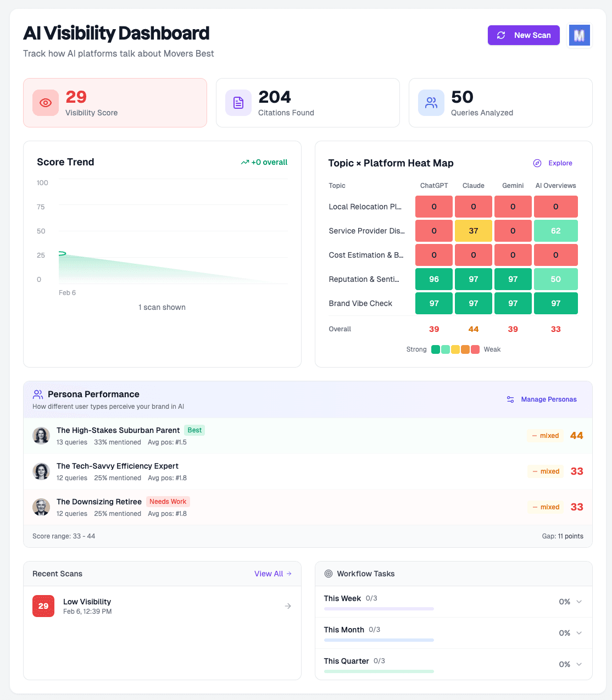This screenshot has height=700, width=612.
Task: Click the target icon next to Workflow Tasks
Action: coord(328,574)
